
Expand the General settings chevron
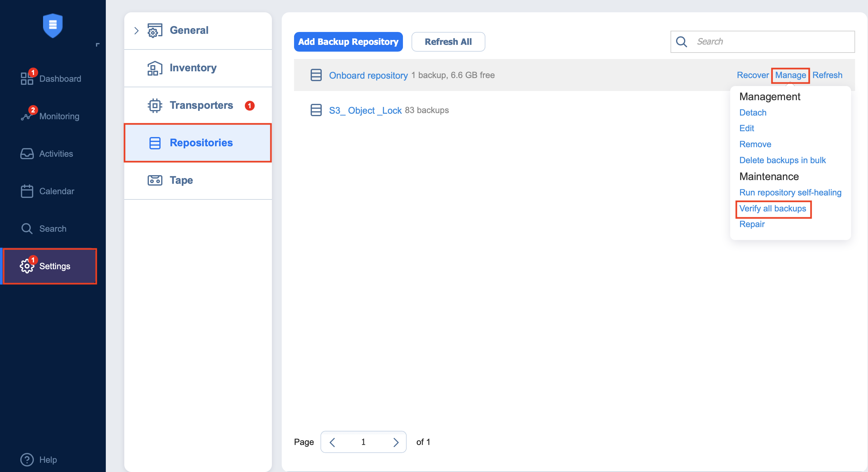coord(137,31)
